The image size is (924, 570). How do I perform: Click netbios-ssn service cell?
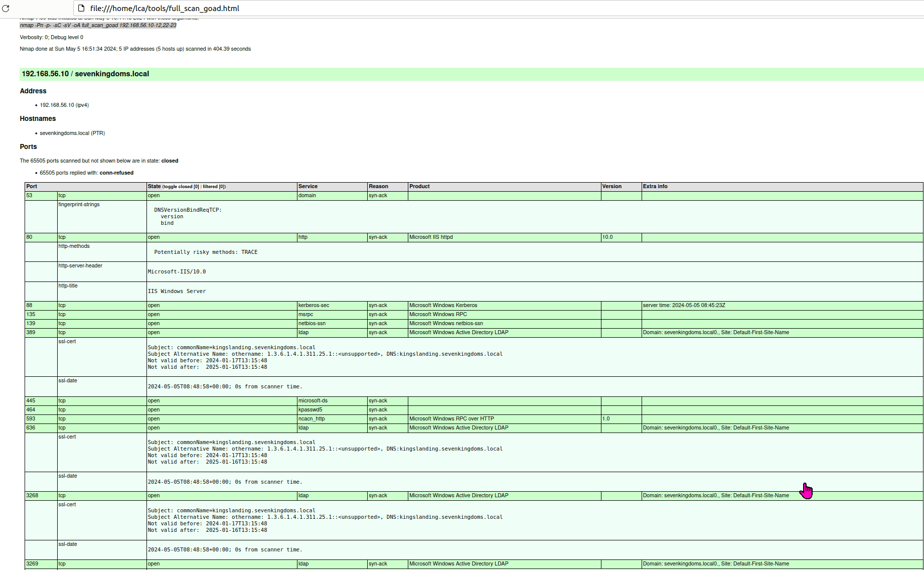point(332,324)
